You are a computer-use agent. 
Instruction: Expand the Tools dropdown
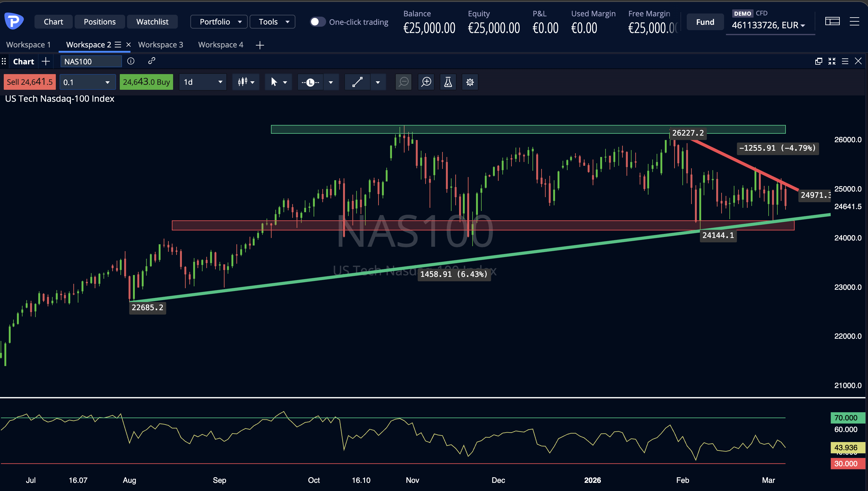272,22
